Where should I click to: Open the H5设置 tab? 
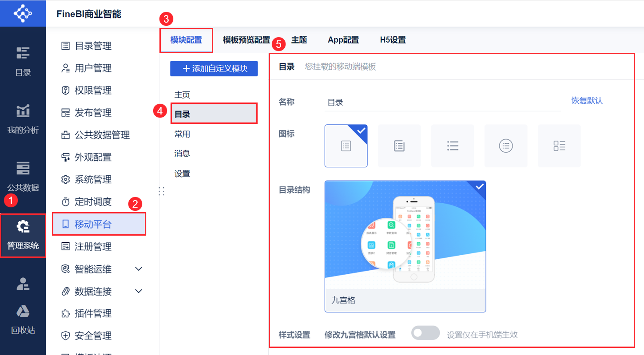click(393, 39)
